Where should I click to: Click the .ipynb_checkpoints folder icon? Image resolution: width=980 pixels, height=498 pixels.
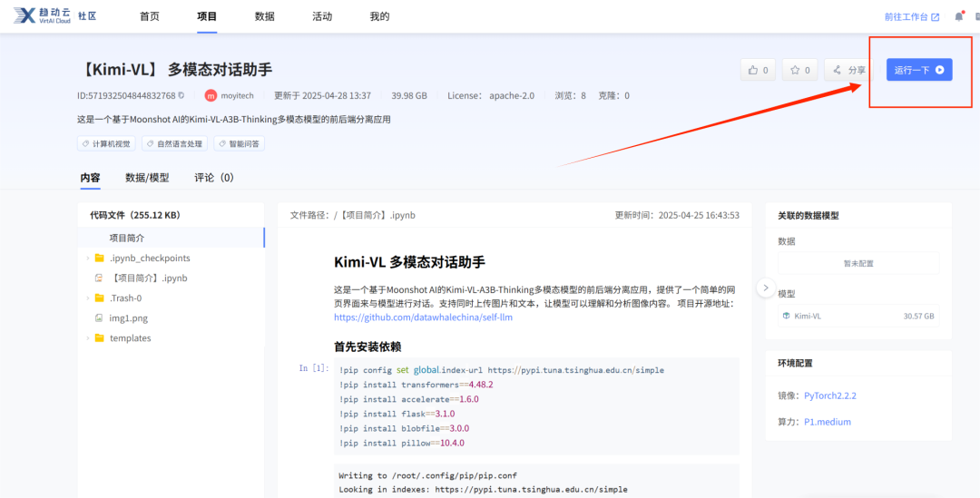coord(100,258)
